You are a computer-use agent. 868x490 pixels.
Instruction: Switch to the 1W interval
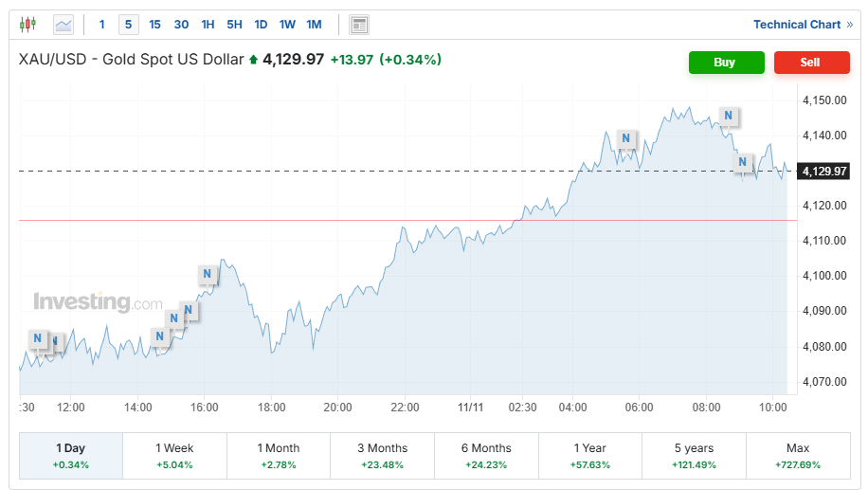(287, 25)
